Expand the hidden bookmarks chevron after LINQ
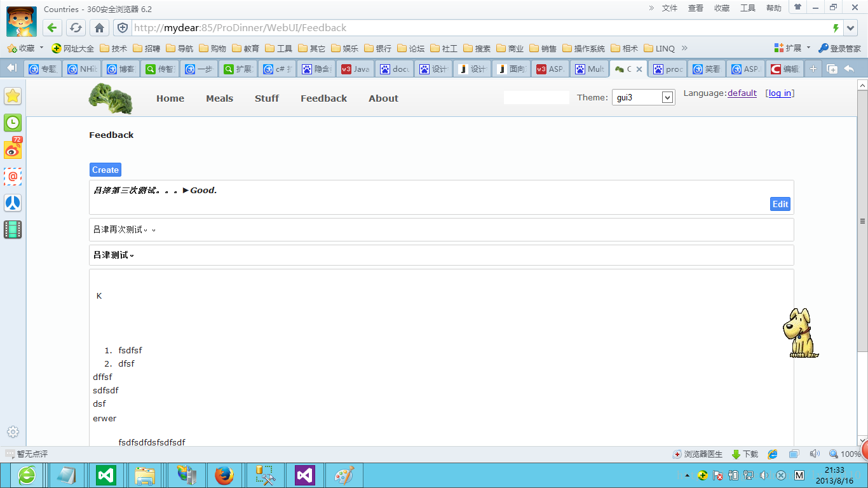This screenshot has width=868, height=488. pyautogui.click(x=684, y=48)
